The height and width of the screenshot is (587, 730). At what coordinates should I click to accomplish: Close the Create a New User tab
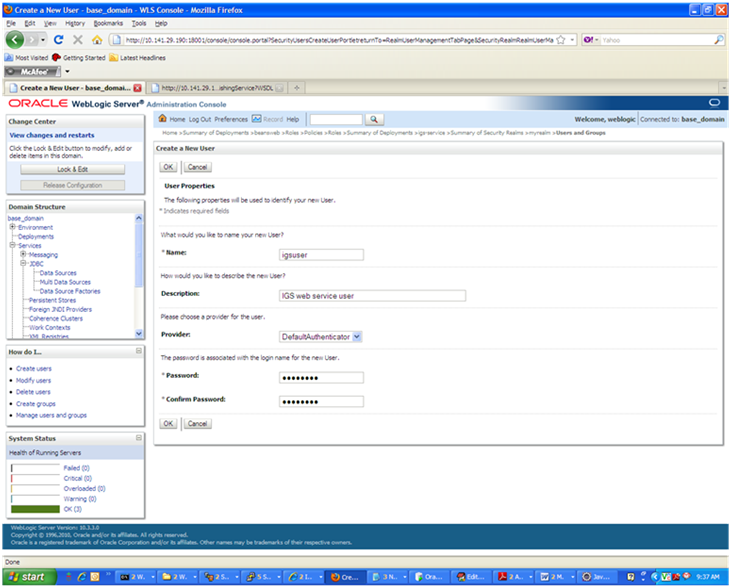(137, 88)
